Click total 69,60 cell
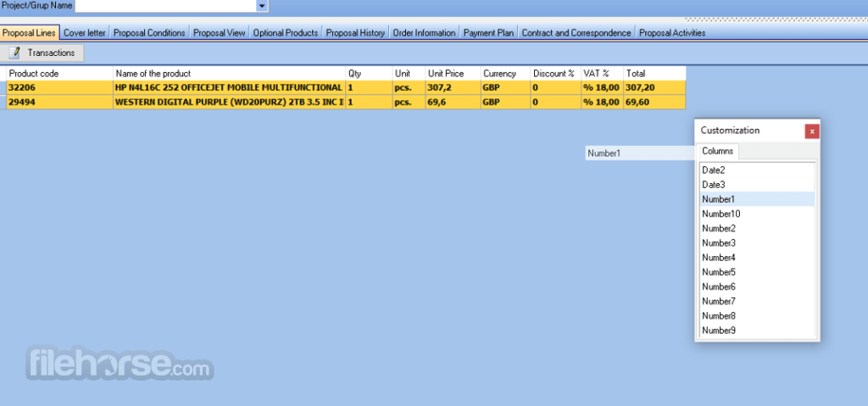The image size is (868, 406). 655,102
